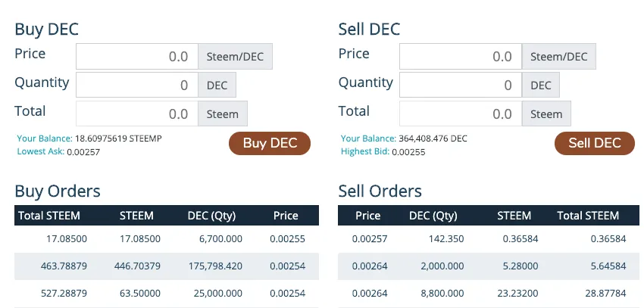The height and width of the screenshot is (308, 644).
Task: Click the Highest Bid value 0.00255
Action: [408, 152]
